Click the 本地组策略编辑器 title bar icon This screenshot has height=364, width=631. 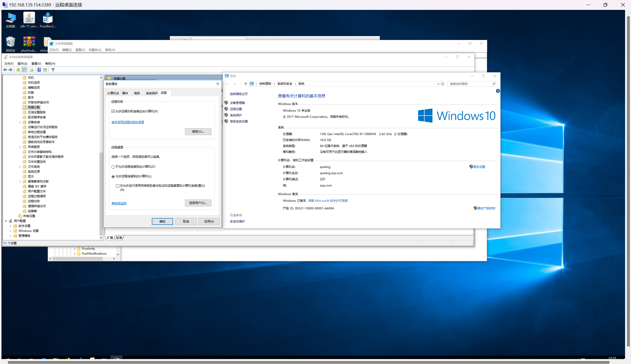pos(5,57)
